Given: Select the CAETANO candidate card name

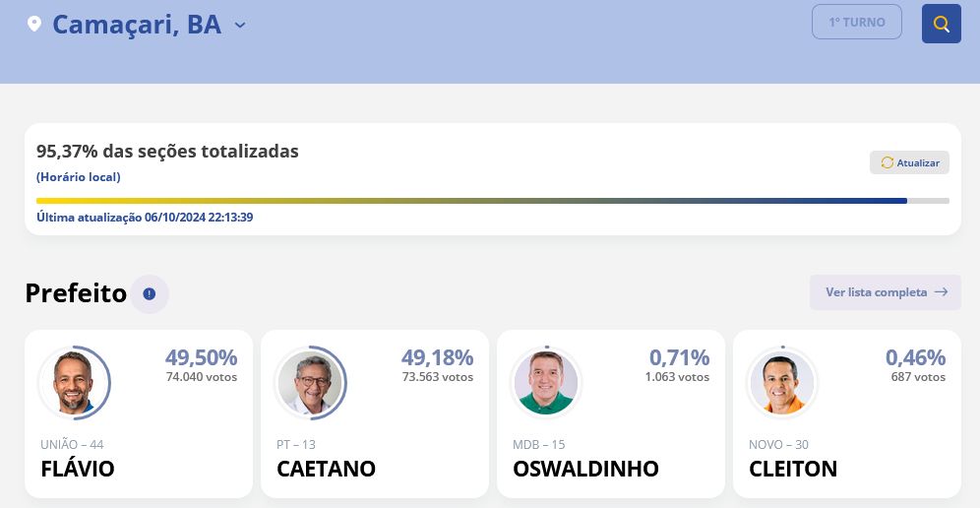Looking at the screenshot, I should (x=326, y=469).
